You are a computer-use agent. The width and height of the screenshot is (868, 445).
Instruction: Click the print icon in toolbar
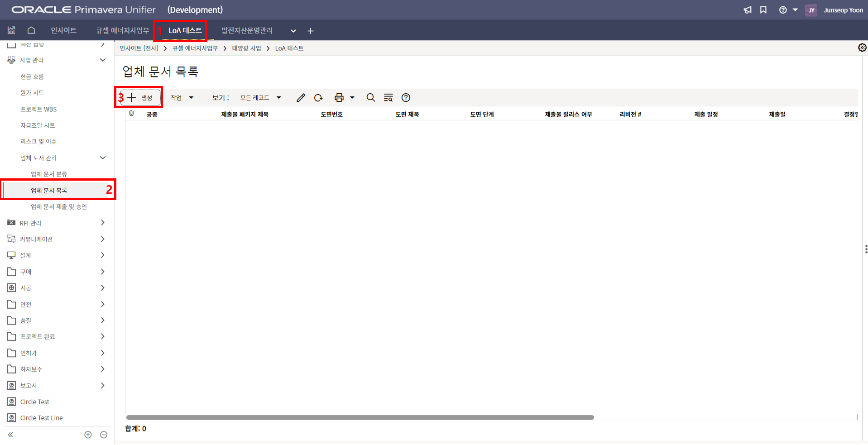tap(339, 98)
